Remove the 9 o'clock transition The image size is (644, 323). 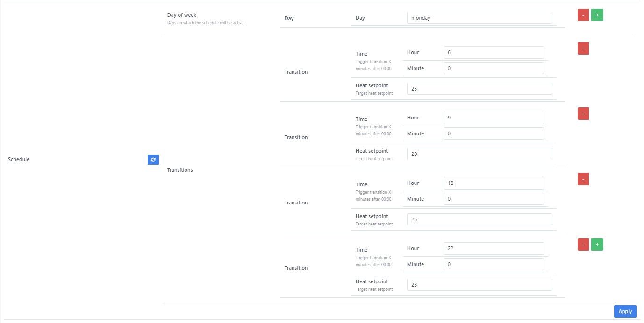click(x=583, y=114)
